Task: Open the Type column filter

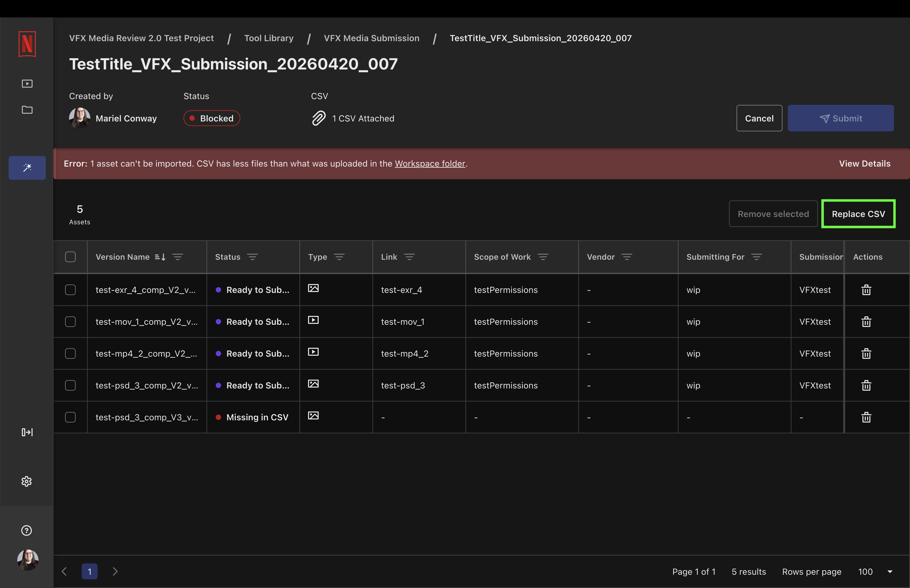Action: pyautogui.click(x=339, y=257)
